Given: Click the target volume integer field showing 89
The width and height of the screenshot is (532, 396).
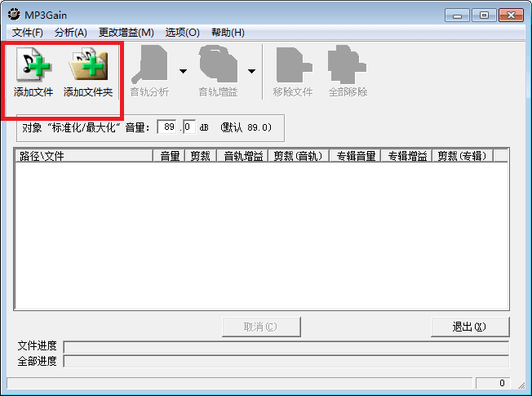Looking at the screenshot, I should (167, 127).
